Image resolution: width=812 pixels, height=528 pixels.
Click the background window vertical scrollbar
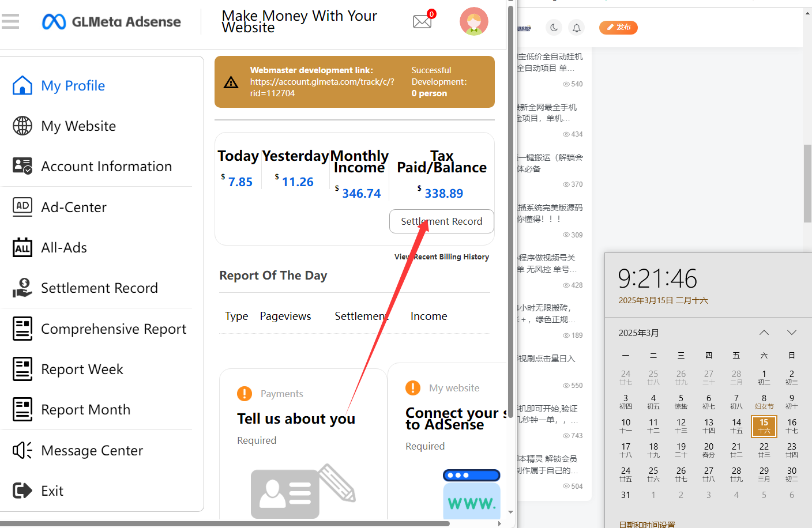(x=807, y=183)
